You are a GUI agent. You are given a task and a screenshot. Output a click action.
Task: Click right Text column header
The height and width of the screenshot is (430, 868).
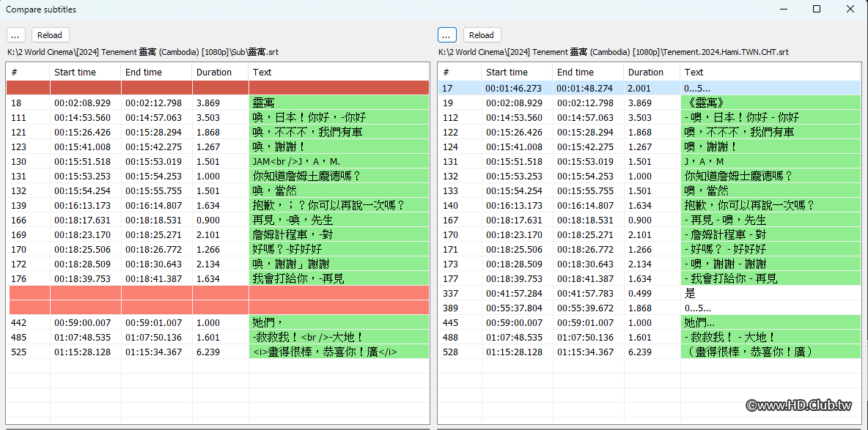(x=770, y=72)
